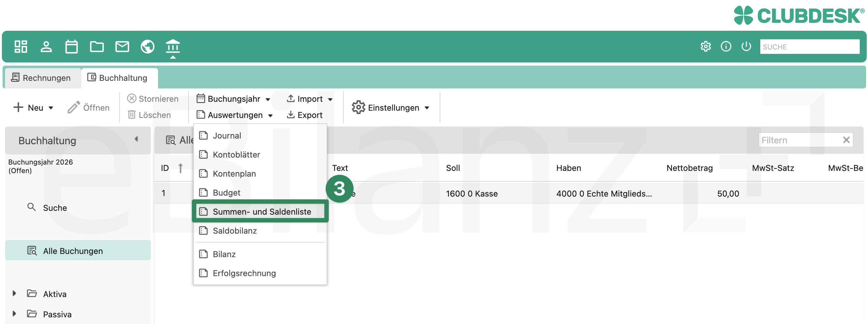868x324 pixels.
Task: Click the Text column header
Action: [x=340, y=168]
